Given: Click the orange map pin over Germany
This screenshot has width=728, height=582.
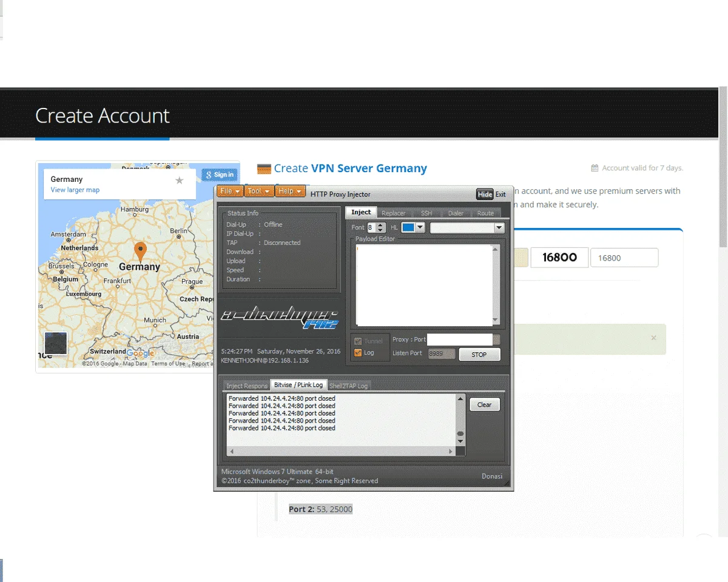Looking at the screenshot, I should pos(140,252).
